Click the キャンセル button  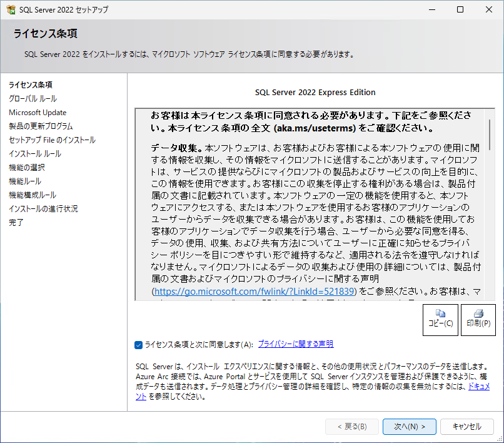point(466,427)
